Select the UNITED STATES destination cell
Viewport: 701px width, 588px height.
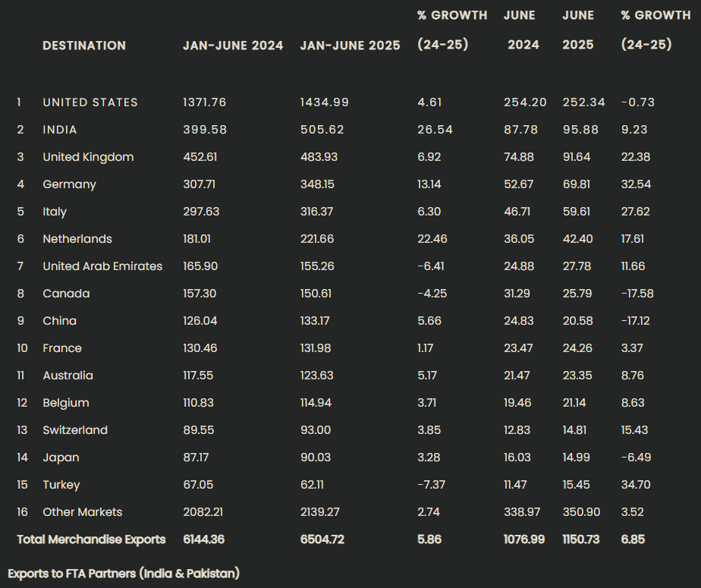pyautogui.click(x=90, y=102)
